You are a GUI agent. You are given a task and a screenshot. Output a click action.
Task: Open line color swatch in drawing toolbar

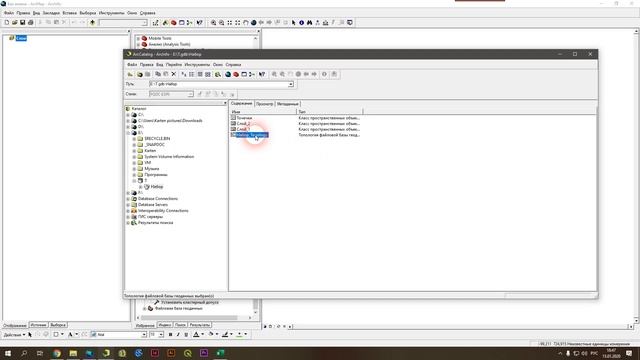[225, 335]
